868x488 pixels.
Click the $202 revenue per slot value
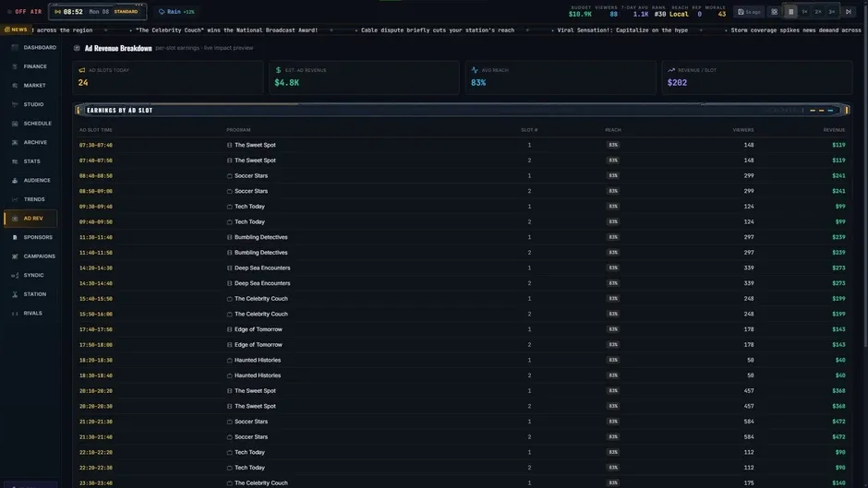point(677,82)
